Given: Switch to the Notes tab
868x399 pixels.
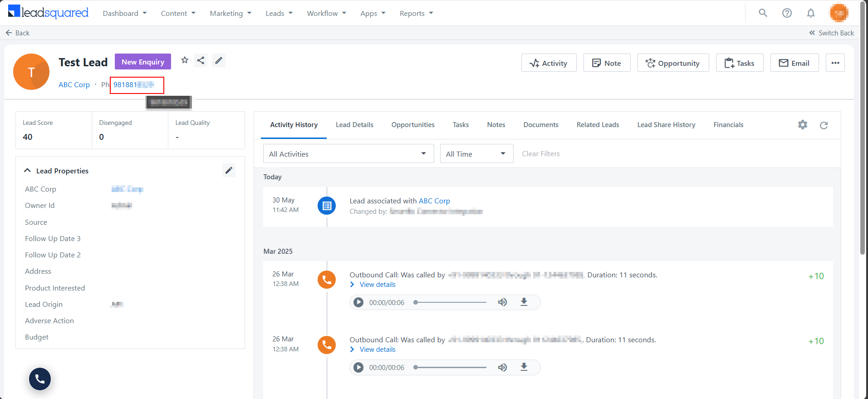Looking at the screenshot, I should click(496, 125).
